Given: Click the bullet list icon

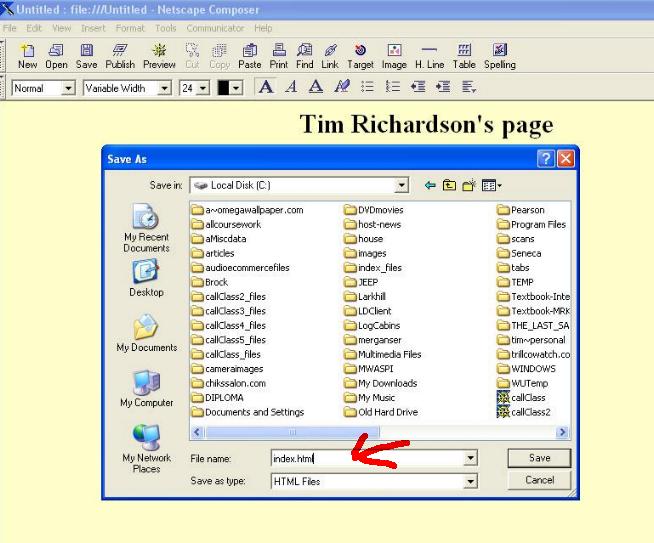Looking at the screenshot, I should [367, 87].
